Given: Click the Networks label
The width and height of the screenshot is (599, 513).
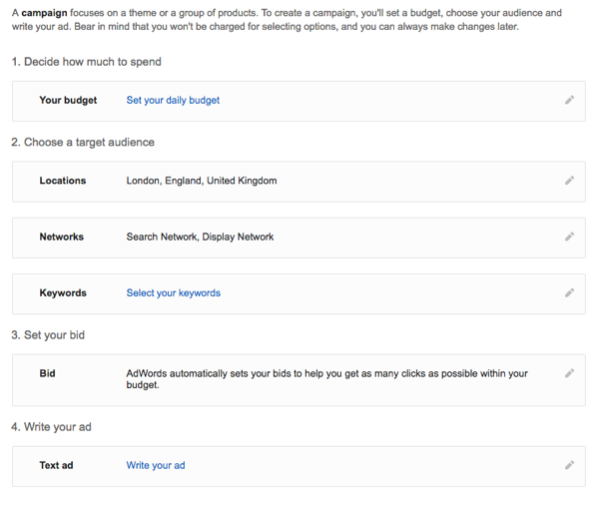Looking at the screenshot, I should tap(62, 237).
